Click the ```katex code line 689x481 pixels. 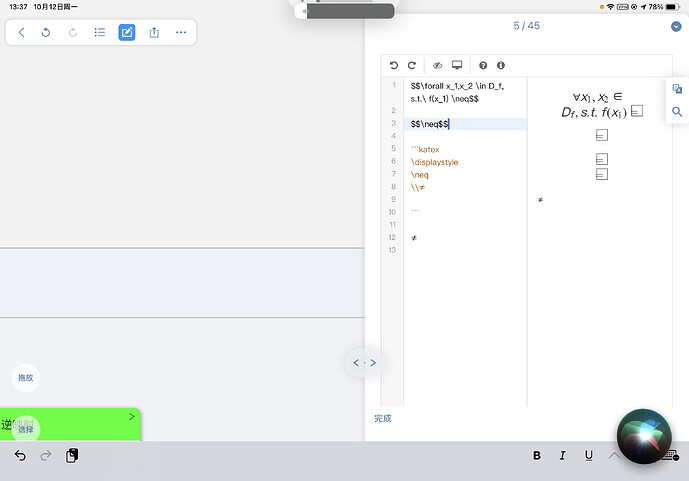click(x=425, y=150)
